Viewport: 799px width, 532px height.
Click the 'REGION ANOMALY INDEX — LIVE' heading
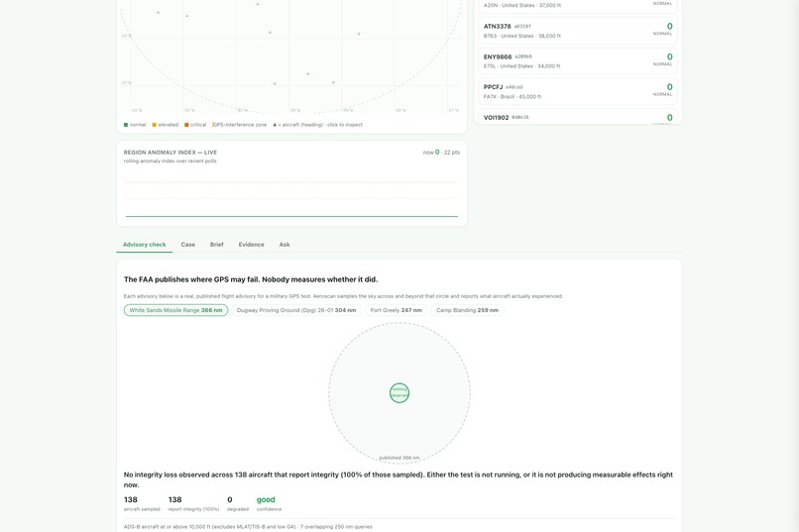tap(171, 153)
